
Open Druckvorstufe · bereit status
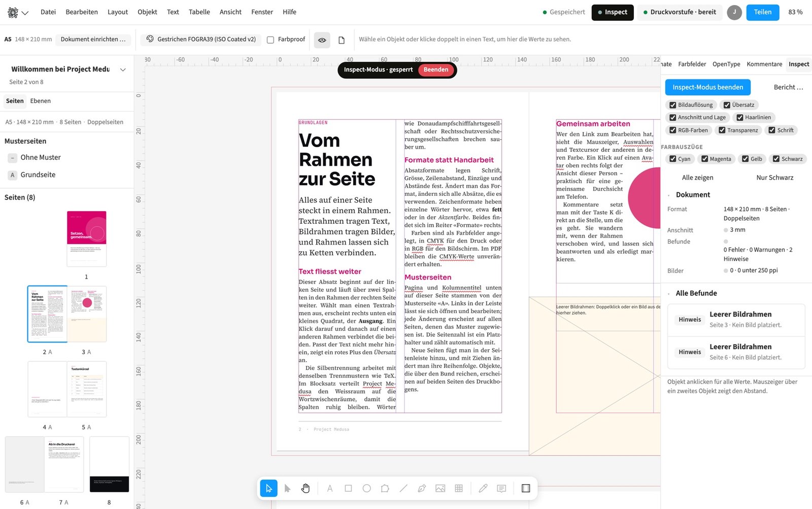[x=680, y=12]
